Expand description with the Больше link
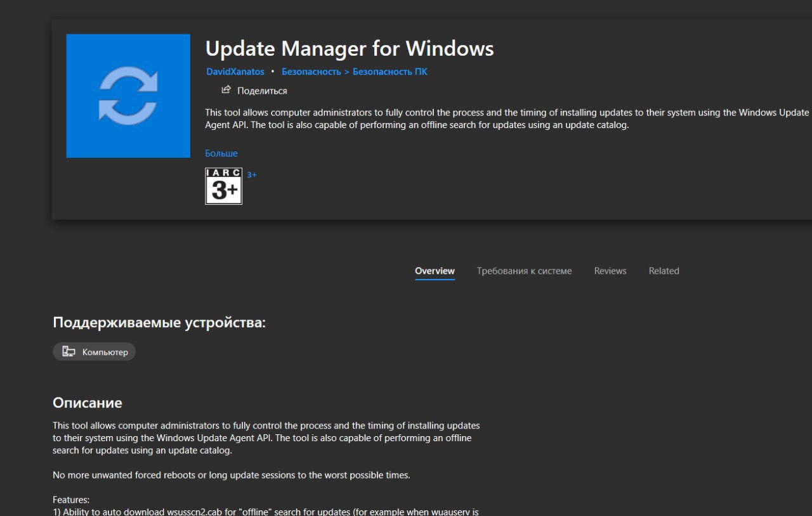 [221, 153]
